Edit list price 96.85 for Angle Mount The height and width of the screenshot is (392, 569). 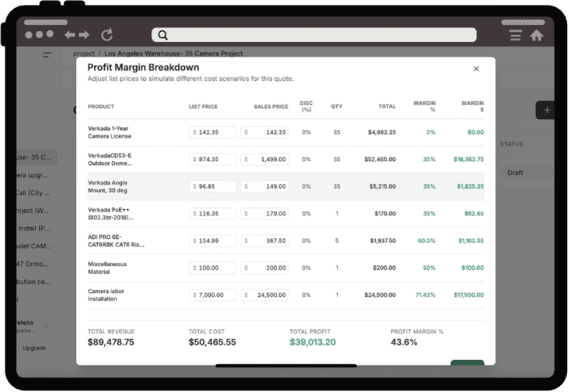[213, 186]
